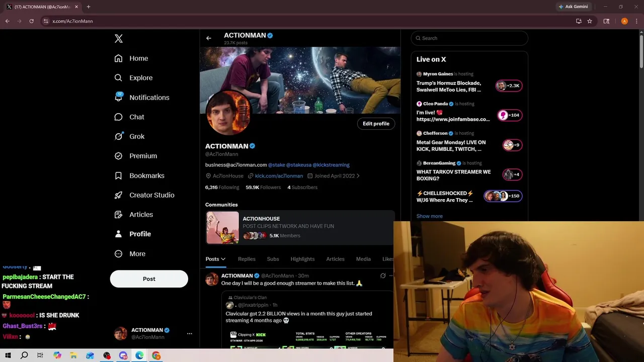This screenshot has width=644, height=362.
Task: Open the profile avatar picture
Action: [228, 113]
